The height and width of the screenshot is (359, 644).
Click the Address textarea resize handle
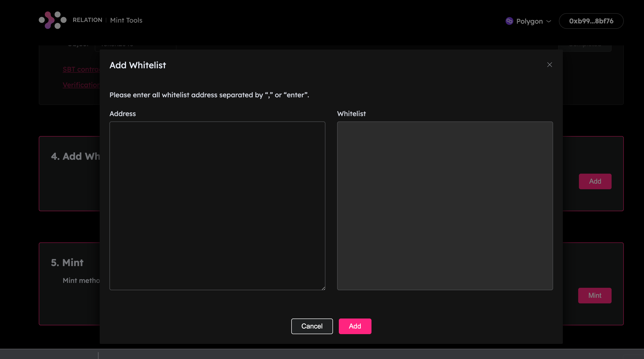click(323, 288)
